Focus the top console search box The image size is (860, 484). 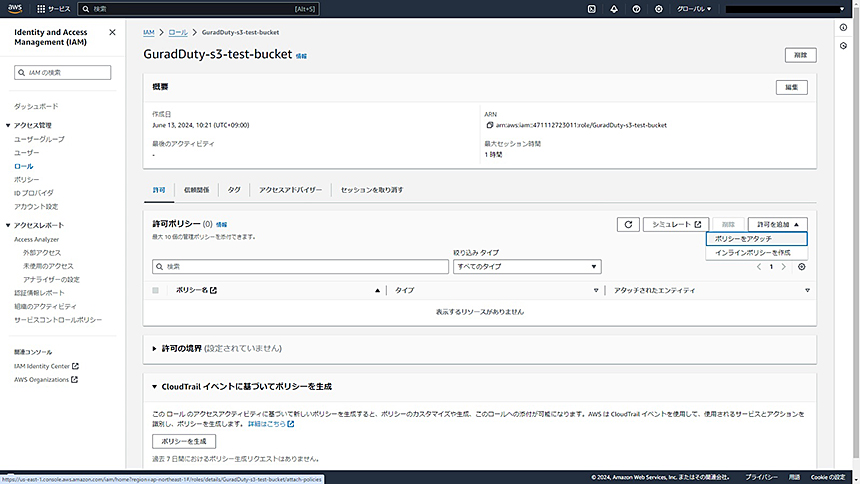(x=199, y=9)
